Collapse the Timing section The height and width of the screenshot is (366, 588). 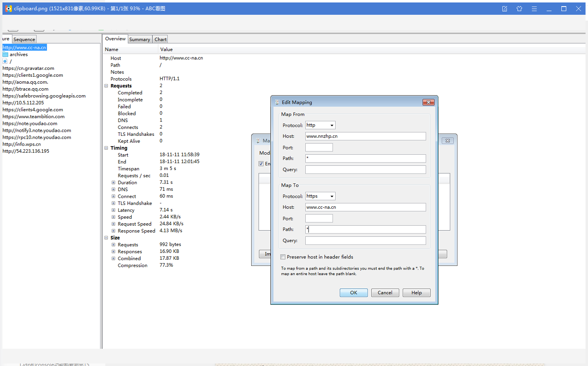point(106,148)
